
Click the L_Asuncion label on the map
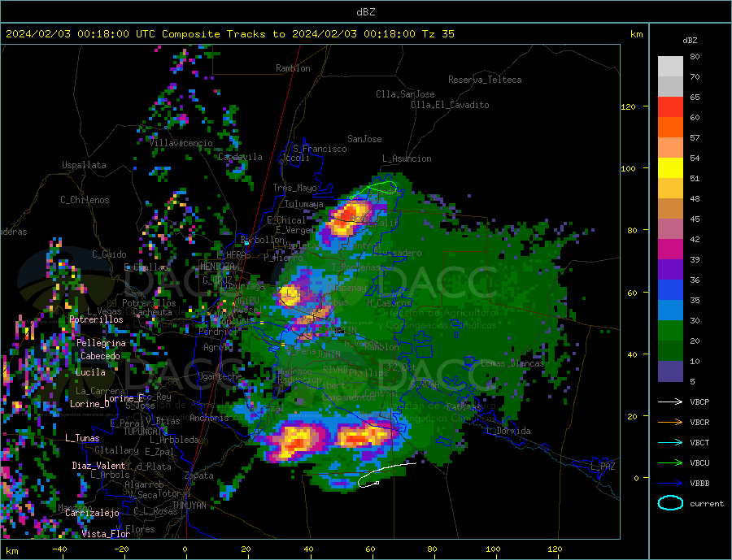(x=407, y=158)
